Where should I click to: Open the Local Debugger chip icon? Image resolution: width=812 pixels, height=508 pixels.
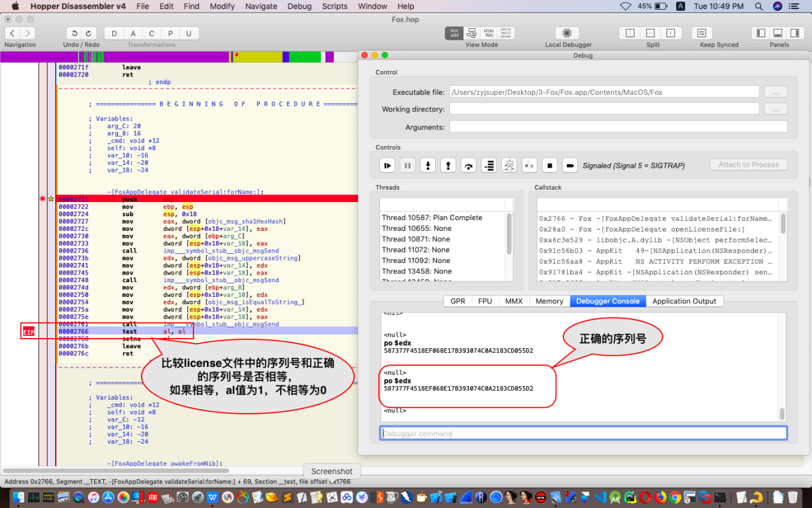pos(567,33)
